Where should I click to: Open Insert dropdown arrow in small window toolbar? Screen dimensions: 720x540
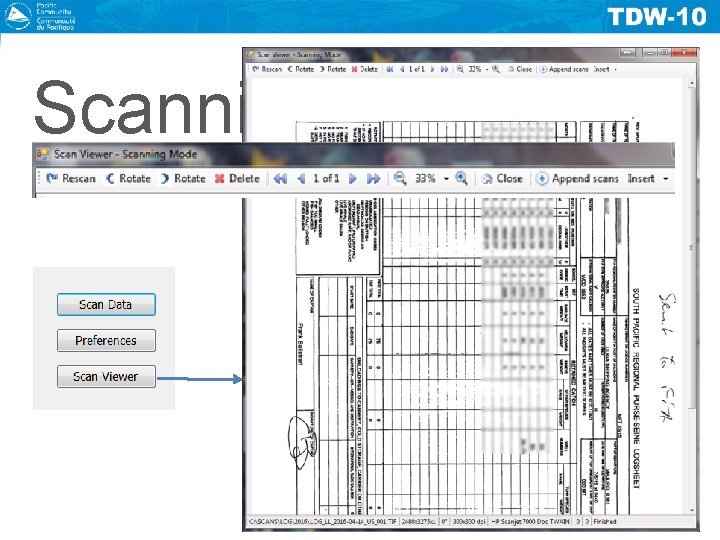click(x=615, y=69)
